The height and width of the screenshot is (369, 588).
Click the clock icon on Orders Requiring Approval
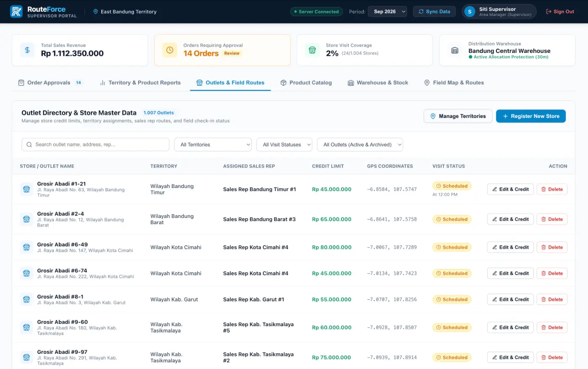coord(170,50)
